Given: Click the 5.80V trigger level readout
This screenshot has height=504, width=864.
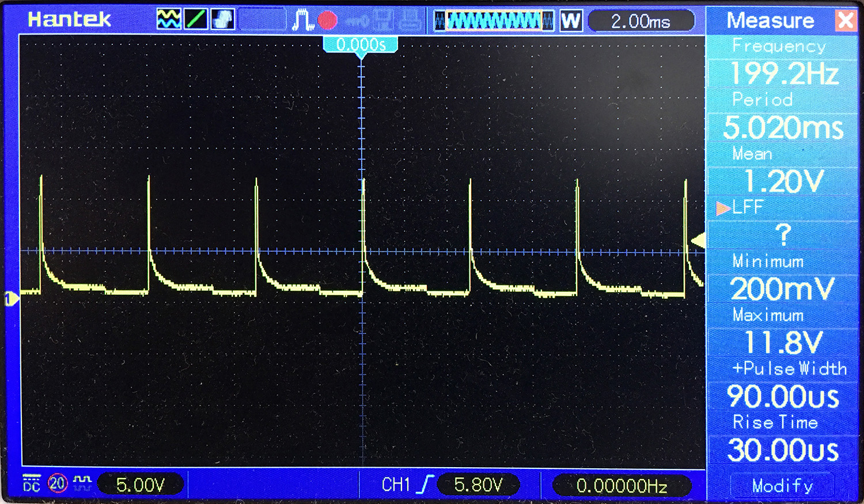Looking at the screenshot, I should 479,484.
